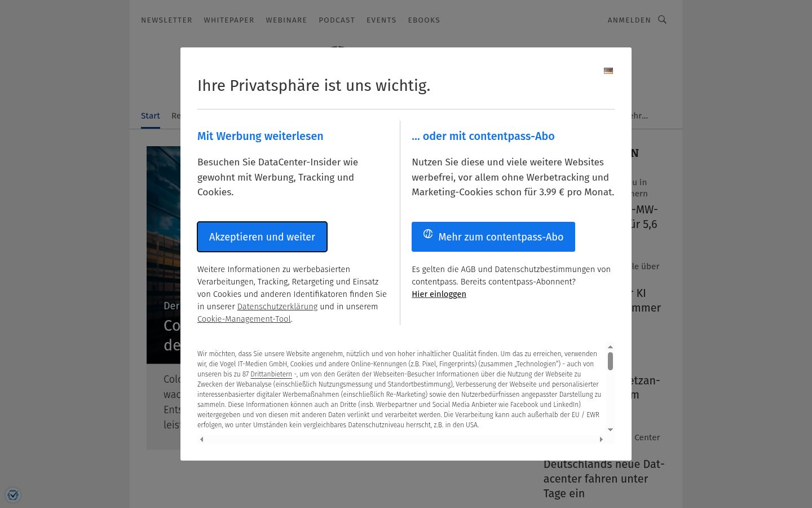Open the Datenschutzerklärung link
Screen dimensions: 812x508
coord(277,306)
